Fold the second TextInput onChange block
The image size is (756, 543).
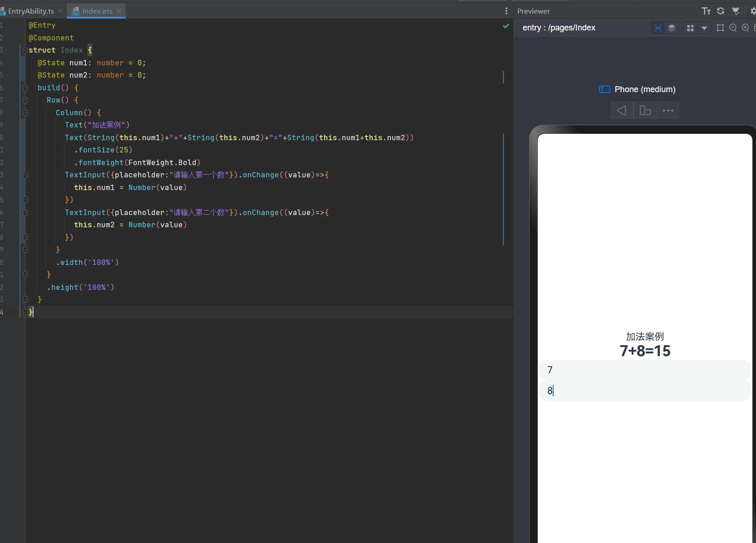coord(25,213)
